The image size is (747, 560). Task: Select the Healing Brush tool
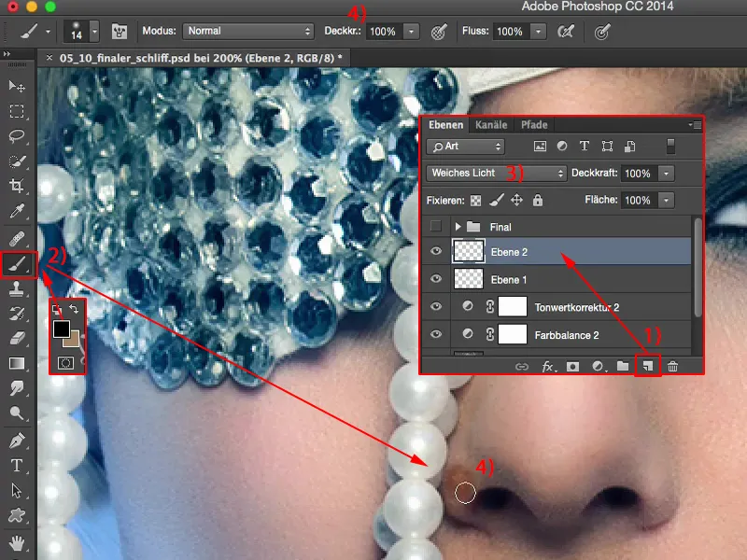coord(17,238)
